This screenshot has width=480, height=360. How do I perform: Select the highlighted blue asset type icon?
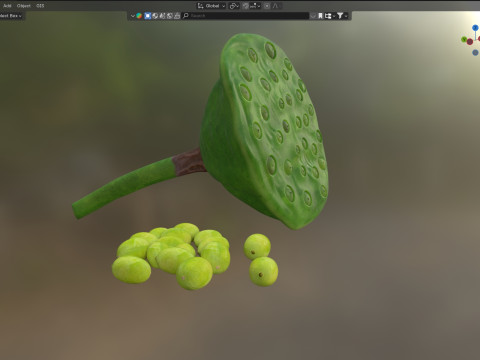tap(148, 16)
